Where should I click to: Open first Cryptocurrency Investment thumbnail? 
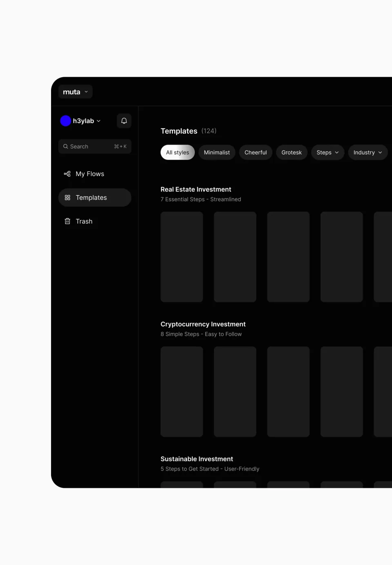(x=182, y=391)
